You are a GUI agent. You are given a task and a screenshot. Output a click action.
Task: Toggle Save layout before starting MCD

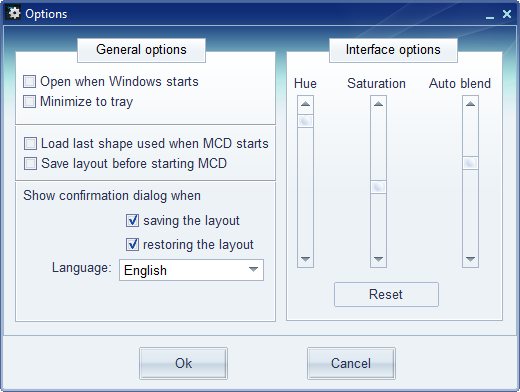(30, 164)
